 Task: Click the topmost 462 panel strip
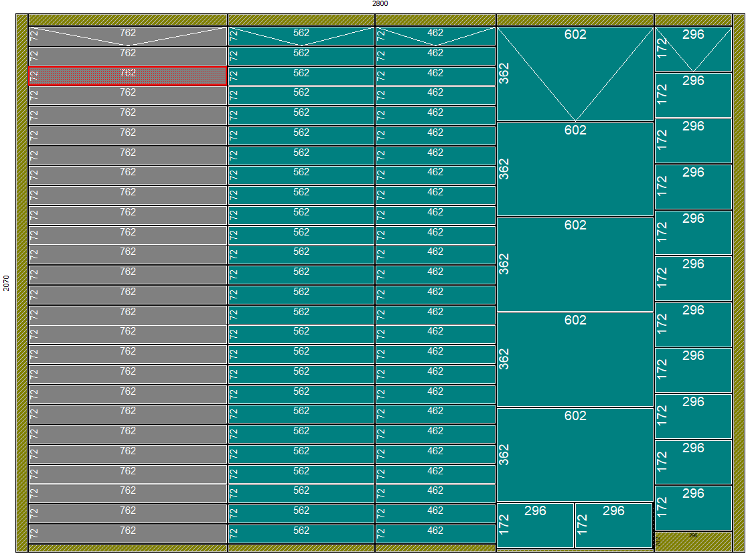435,36
